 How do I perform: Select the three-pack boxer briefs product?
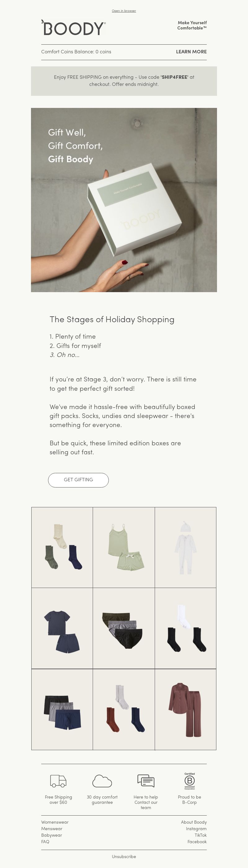tap(62, 709)
